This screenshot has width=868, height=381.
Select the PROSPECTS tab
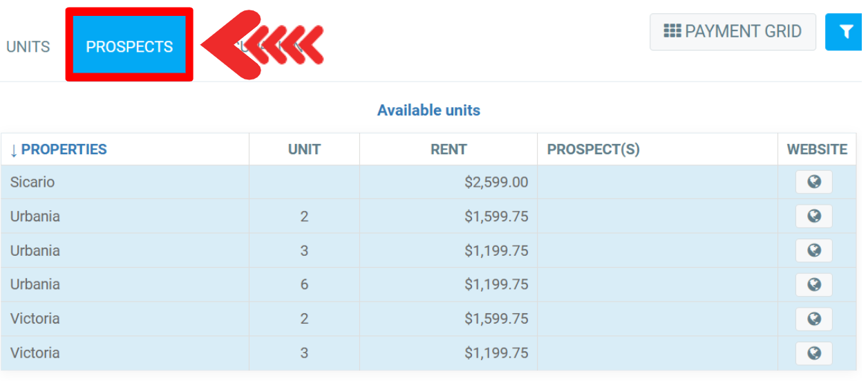(129, 47)
